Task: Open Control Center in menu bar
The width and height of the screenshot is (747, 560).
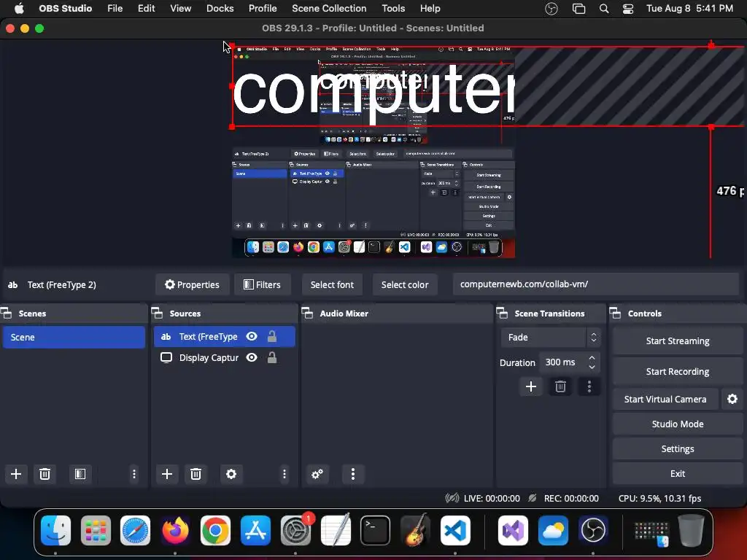Action: tap(628, 9)
